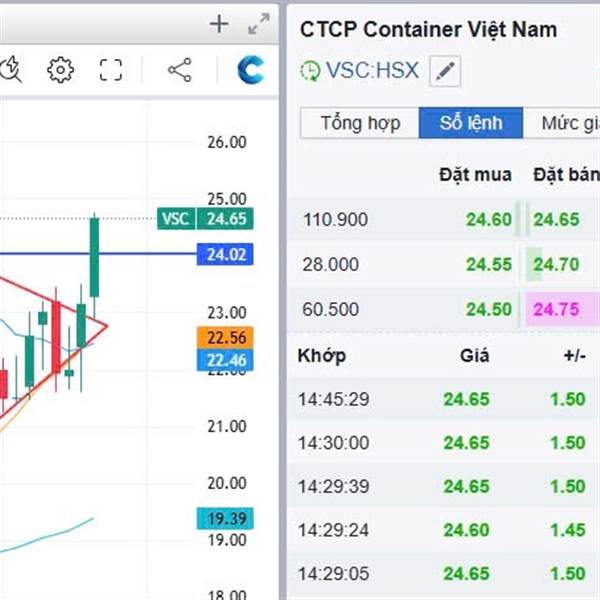Click the blue C logo icon
Screen dimensions: 600x600
point(250,70)
